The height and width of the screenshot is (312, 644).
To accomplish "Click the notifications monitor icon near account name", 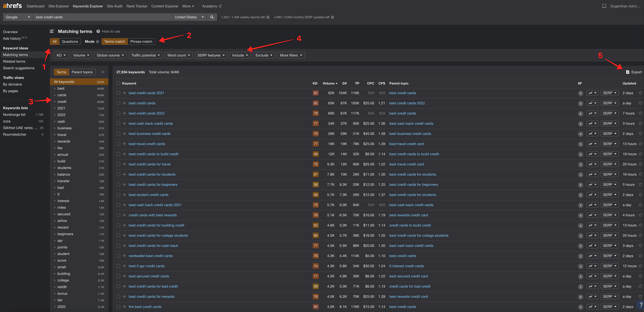I will [x=604, y=6].
